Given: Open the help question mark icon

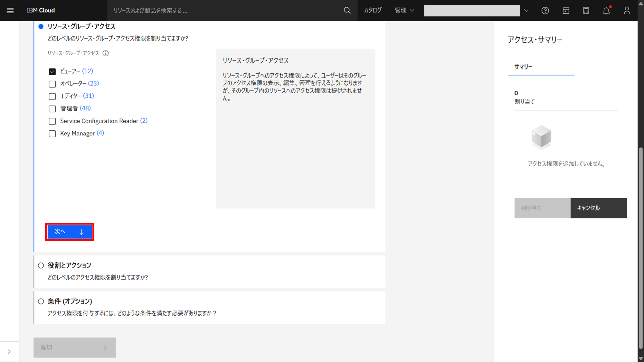Looking at the screenshot, I should tap(545, 11).
